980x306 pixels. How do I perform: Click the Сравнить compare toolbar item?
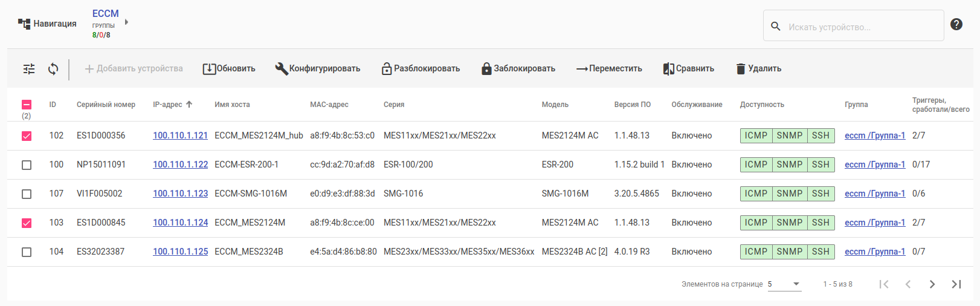pos(689,69)
